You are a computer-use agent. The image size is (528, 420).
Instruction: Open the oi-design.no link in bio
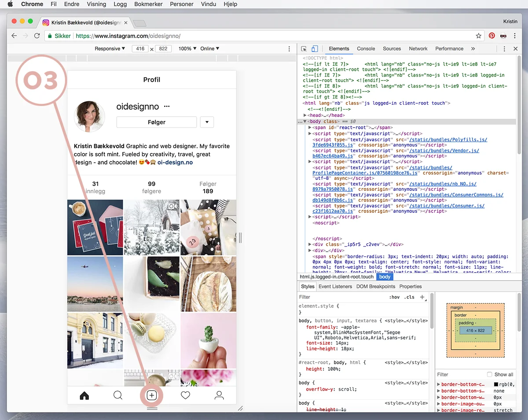175,162
